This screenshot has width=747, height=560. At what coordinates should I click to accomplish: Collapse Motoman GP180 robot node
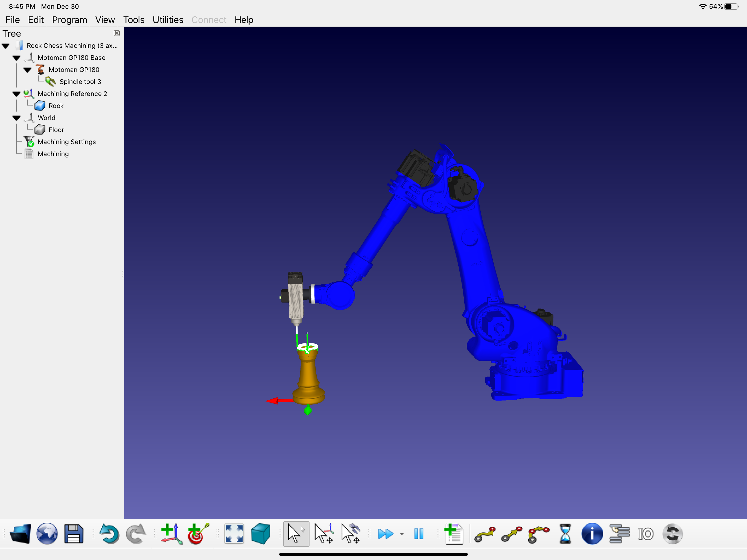coord(27,70)
